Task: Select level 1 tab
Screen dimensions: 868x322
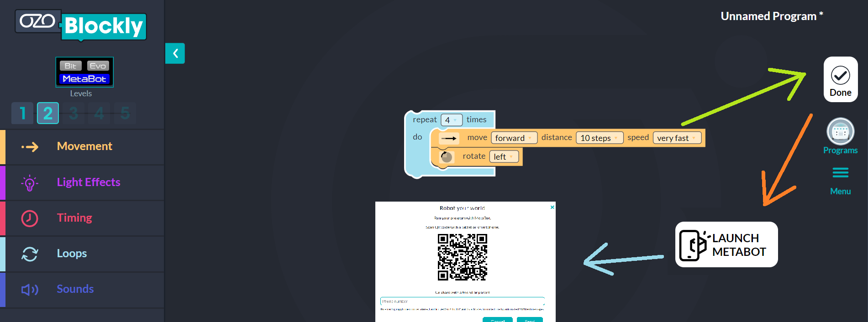Action: (22, 113)
